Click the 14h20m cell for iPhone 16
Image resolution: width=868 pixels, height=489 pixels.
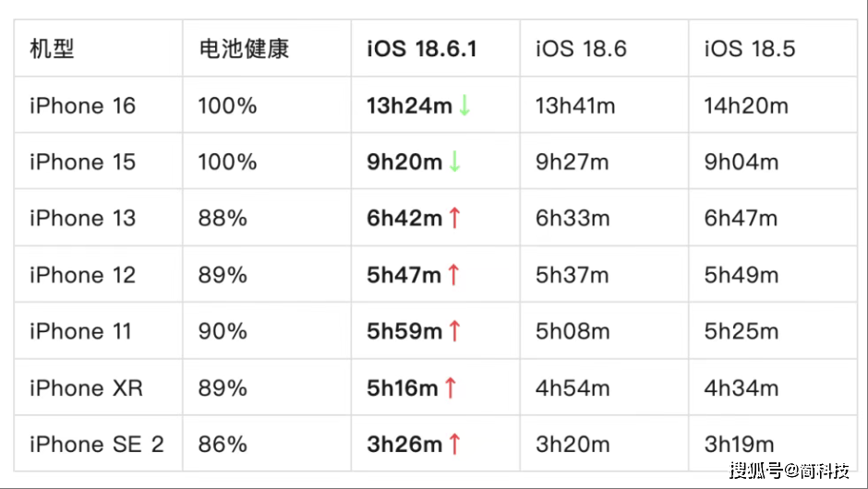click(x=746, y=106)
